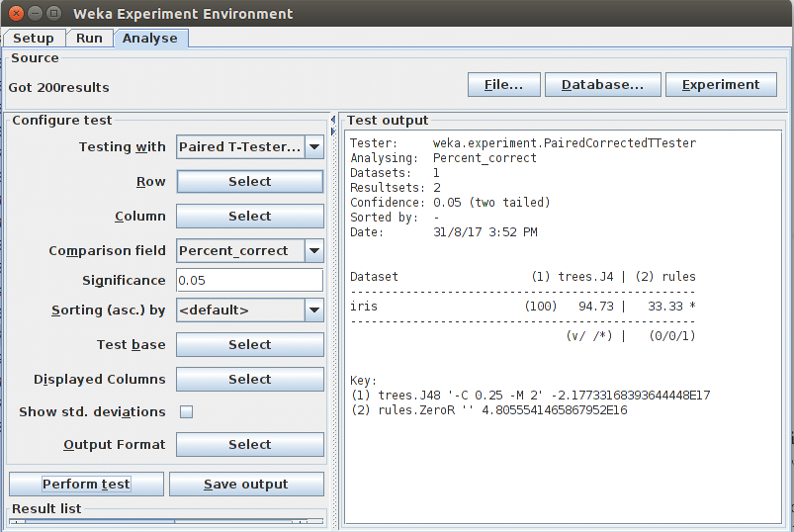
Task: Open the Testing with dropdown
Action: (313, 147)
